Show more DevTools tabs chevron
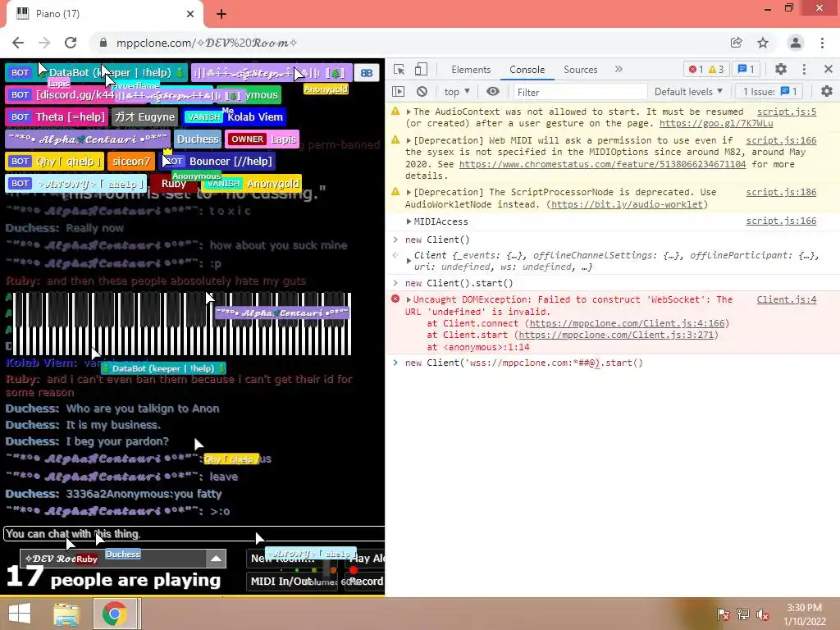 click(619, 69)
